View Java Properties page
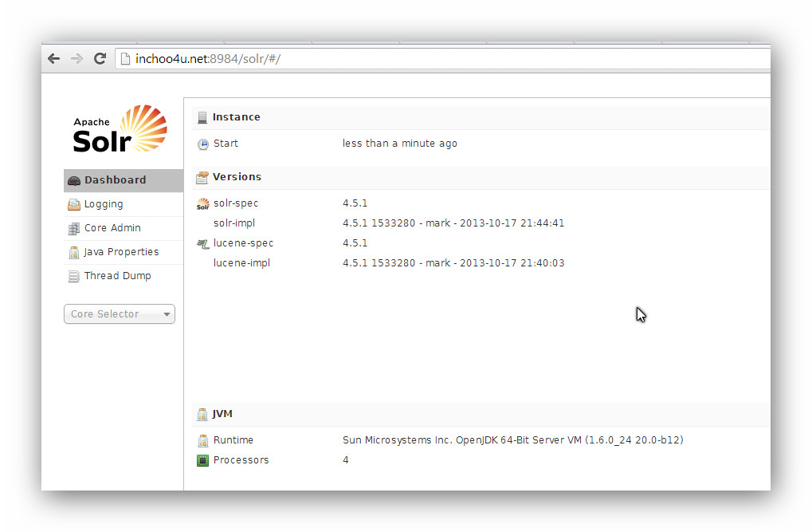The width and height of the screenshot is (812, 532). click(121, 252)
